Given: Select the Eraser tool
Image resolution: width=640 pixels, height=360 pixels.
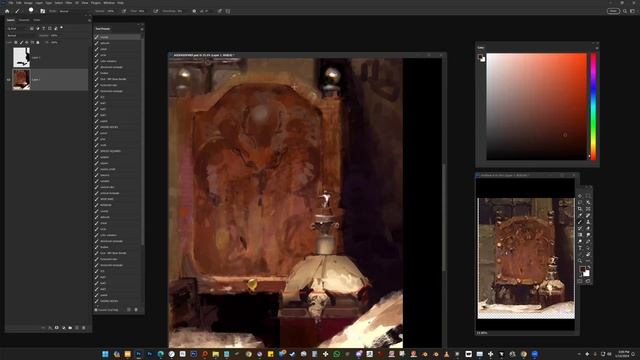Looking at the screenshot, I should click(x=588, y=228).
